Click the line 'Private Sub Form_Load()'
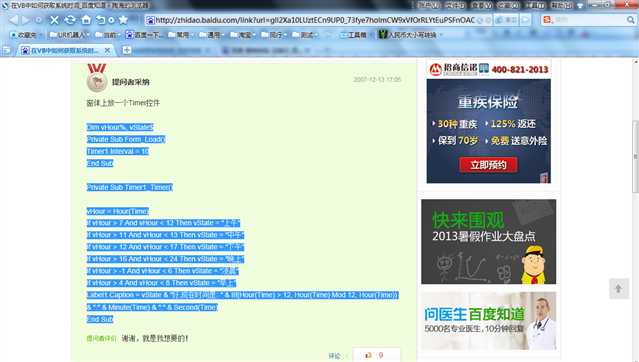This screenshot has width=639, height=362. point(126,139)
